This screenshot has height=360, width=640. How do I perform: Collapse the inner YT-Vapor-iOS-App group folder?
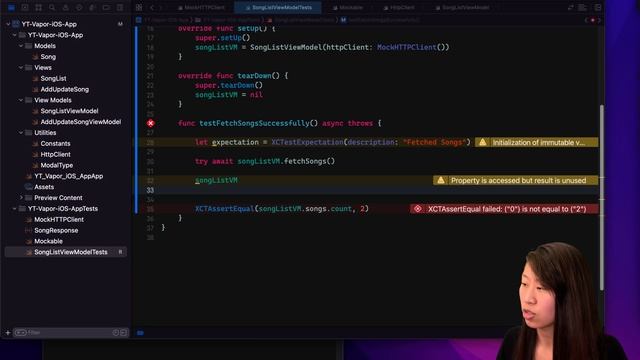point(15,35)
